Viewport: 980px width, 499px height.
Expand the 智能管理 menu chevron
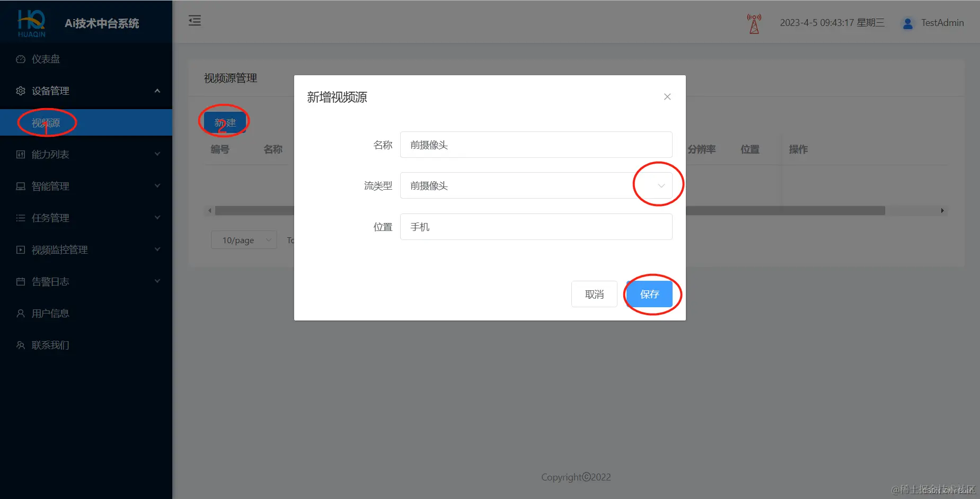tap(157, 186)
